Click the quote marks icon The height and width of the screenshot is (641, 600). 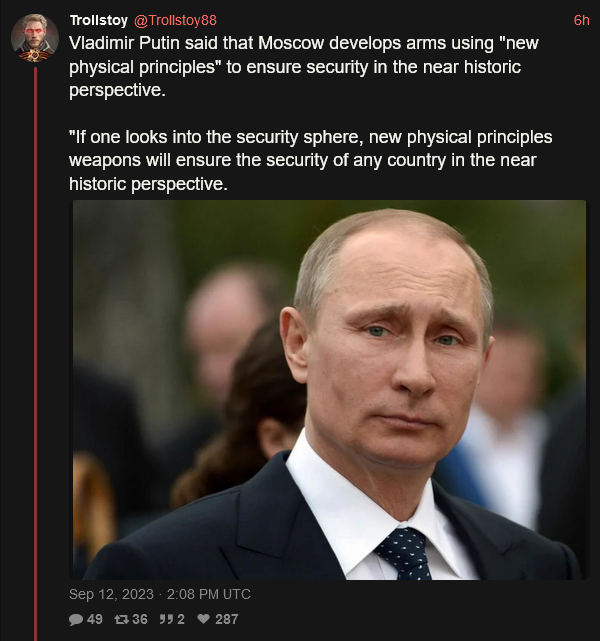click(166, 620)
